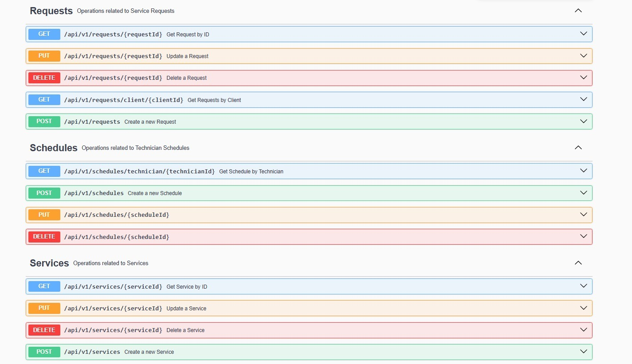
Task: Click the 'Delete a Service' description
Action: tap(185, 330)
